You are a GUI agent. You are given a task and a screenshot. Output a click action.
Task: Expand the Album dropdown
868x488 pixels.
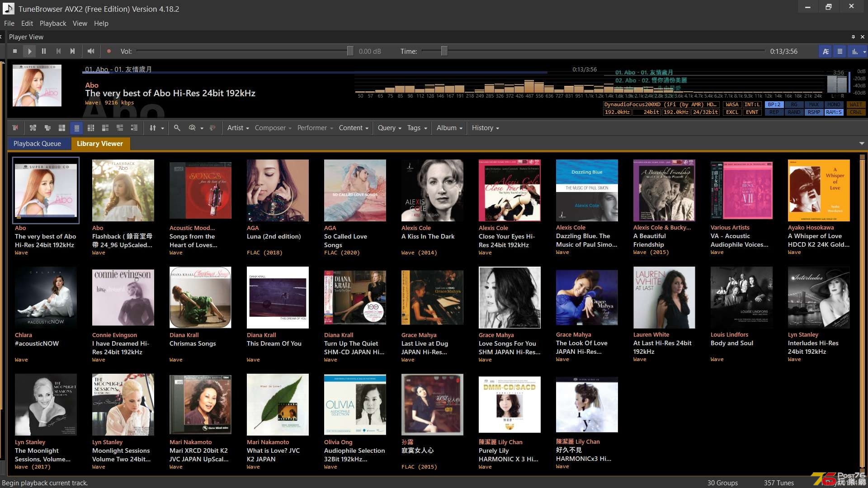(449, 128)
